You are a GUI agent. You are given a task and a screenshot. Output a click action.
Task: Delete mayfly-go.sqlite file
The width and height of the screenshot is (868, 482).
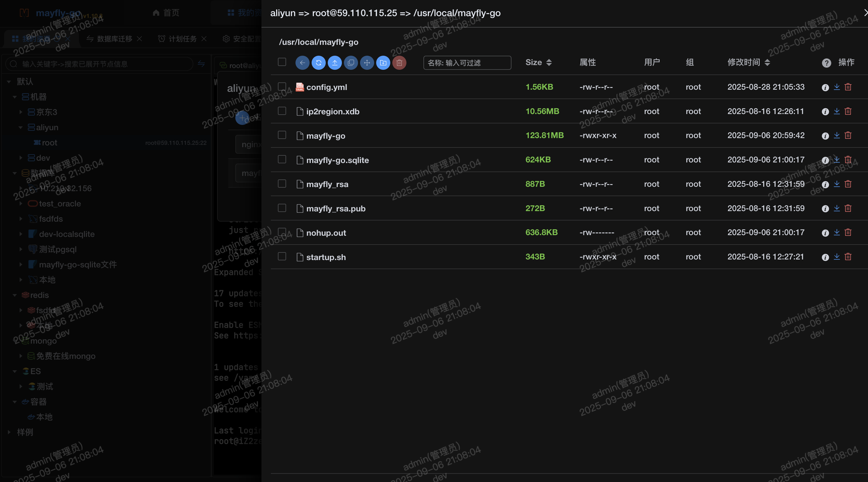[848, 159]
